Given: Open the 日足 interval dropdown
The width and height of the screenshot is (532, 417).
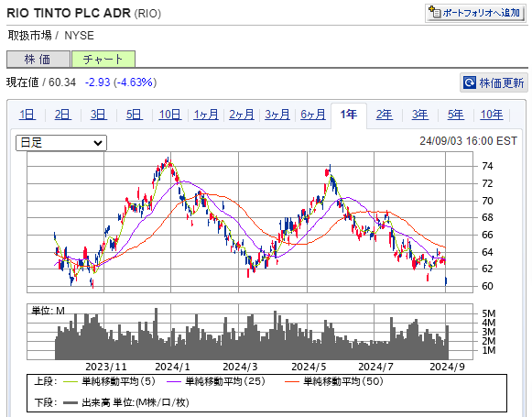Looking at the screenshot, I should pyautogui.click(x=61, y=143).
